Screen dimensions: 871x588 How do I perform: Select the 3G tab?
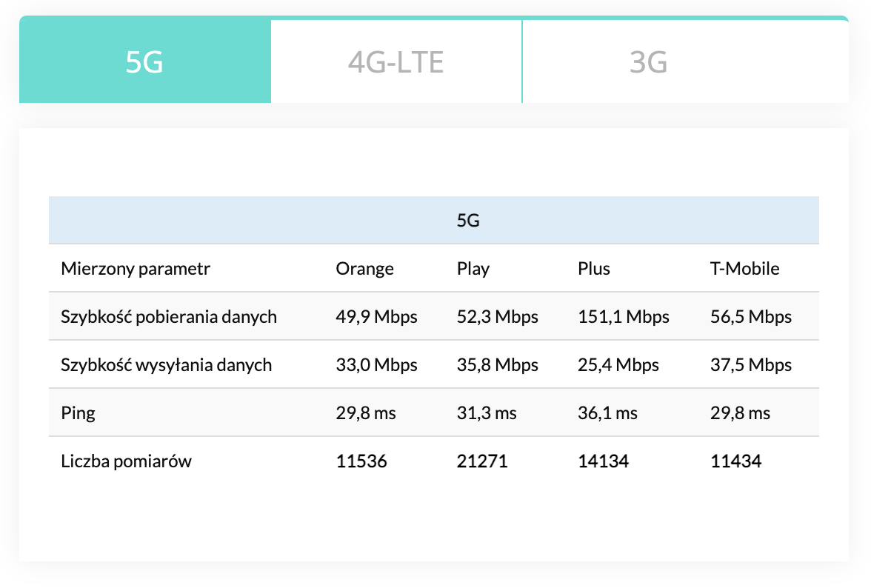click(x=648, y=62)
